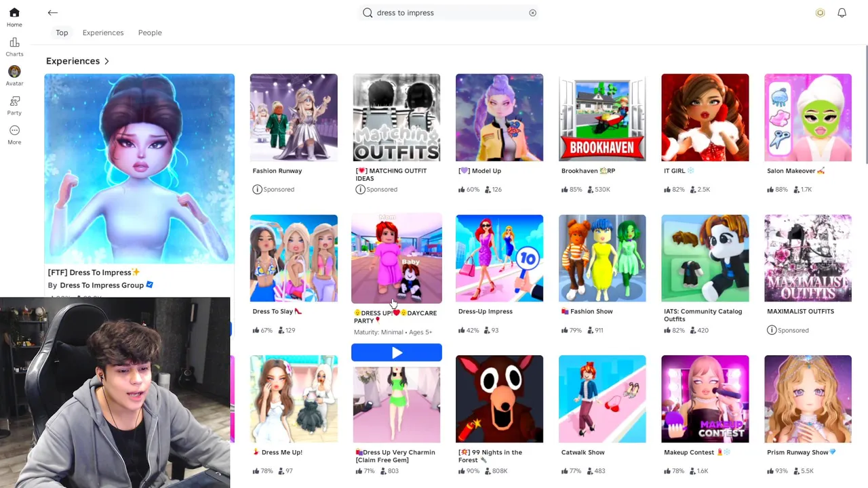Open Maximalist Outfits thumbnail
This screenshot has height=488, width=868.
808,258
